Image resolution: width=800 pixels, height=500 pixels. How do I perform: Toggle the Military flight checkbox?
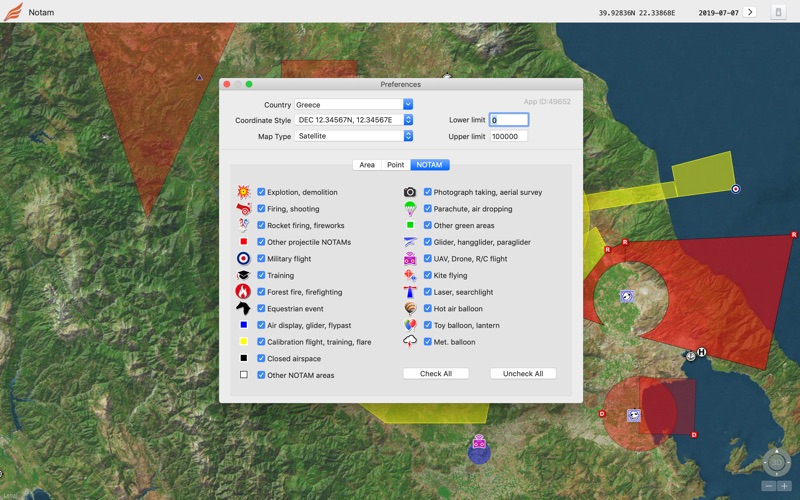pos(261,259)
